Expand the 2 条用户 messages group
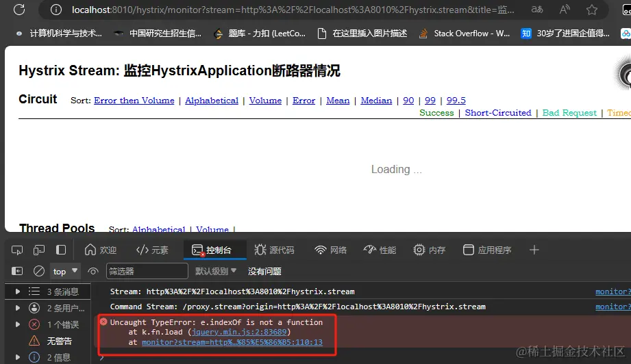Image resolution: width=631 pixels, height=364 pixels. tap(17, 308)
